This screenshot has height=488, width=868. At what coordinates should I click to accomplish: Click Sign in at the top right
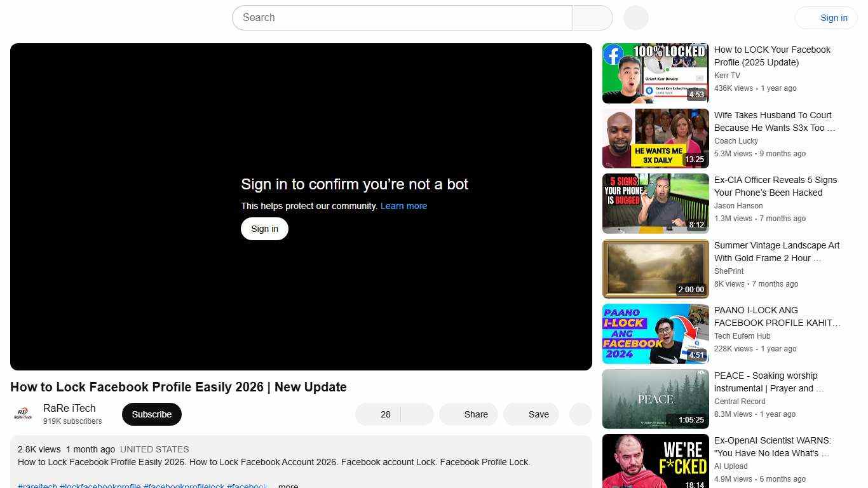pos(834,17)
